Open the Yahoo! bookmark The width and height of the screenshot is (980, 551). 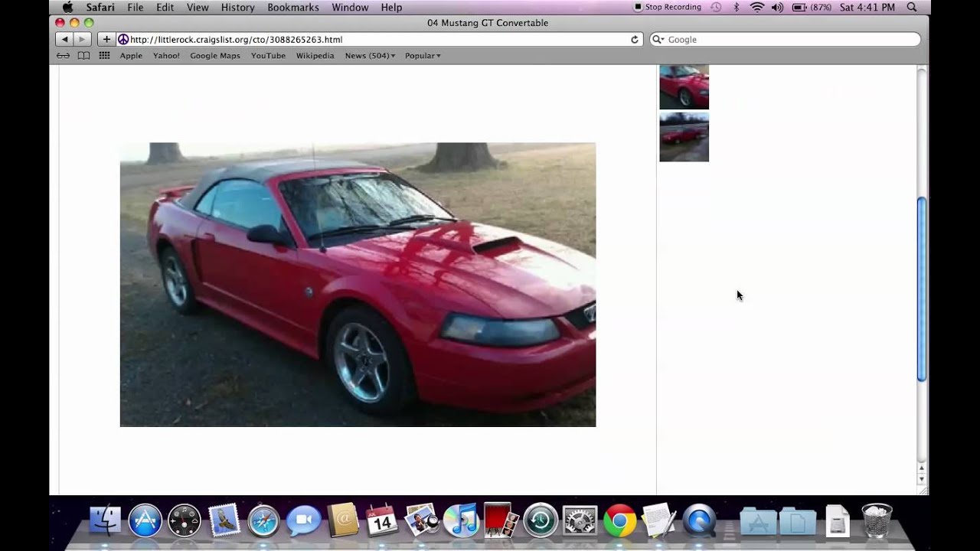166,55
